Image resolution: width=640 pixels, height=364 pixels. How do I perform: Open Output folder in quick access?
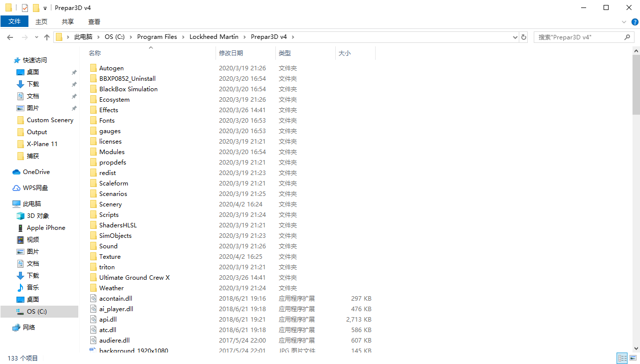click(37, 132)
